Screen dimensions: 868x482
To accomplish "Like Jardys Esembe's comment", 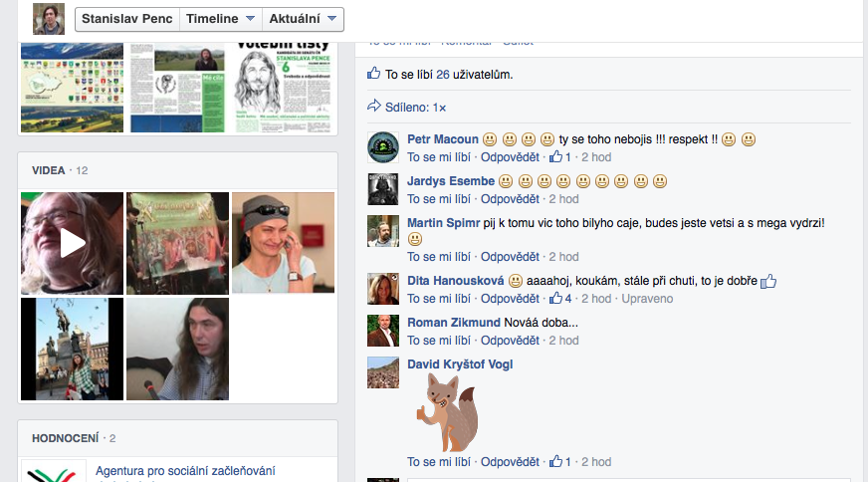I will click(439, 199).
